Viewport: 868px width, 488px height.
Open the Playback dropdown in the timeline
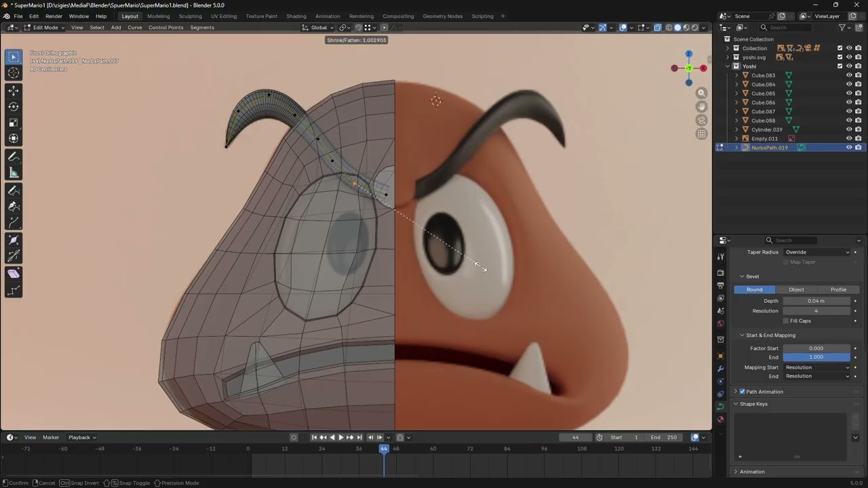(x=82, y=437)
